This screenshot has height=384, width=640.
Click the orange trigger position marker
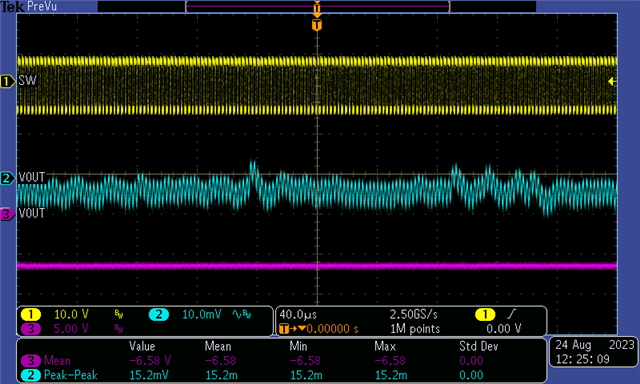[x=317, y=25]
